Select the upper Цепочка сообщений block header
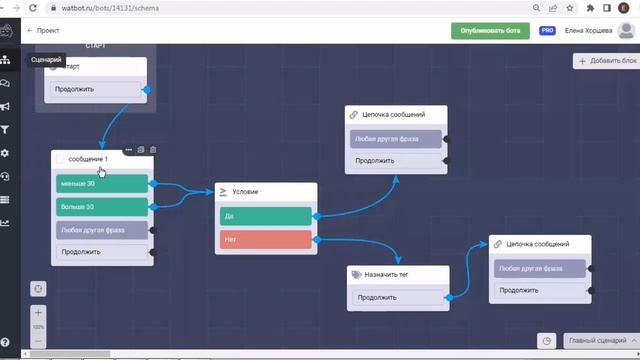The height and width of the screenshot is (360, 640). tap(396, 115)
